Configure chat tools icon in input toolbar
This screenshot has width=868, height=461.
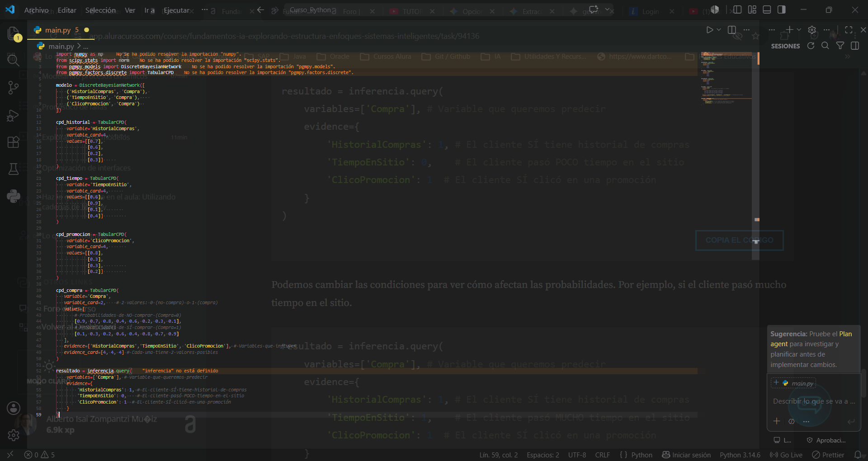click(792, 421)
